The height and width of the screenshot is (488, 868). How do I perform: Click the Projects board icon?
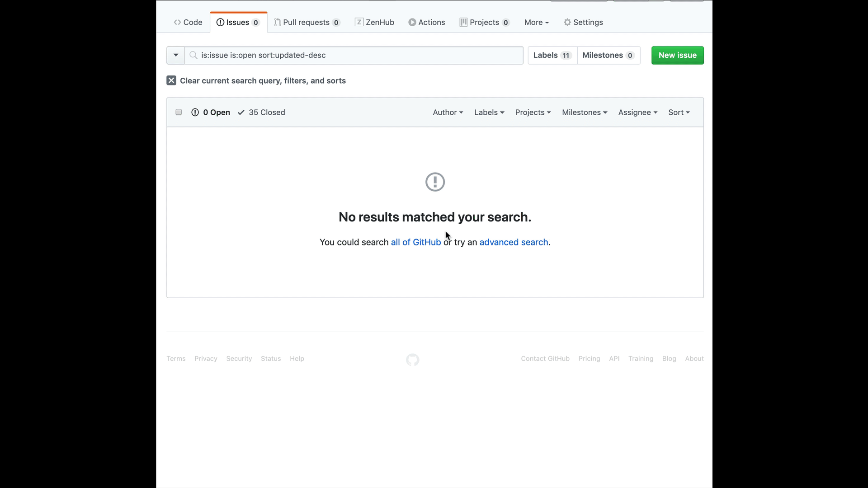[463, 22]
